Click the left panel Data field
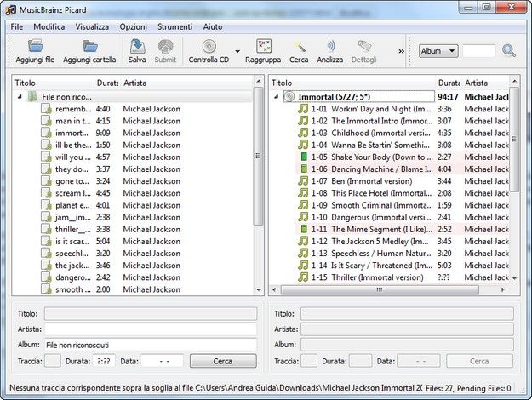This screenshot has height=400, width=532. click(163, 361)
